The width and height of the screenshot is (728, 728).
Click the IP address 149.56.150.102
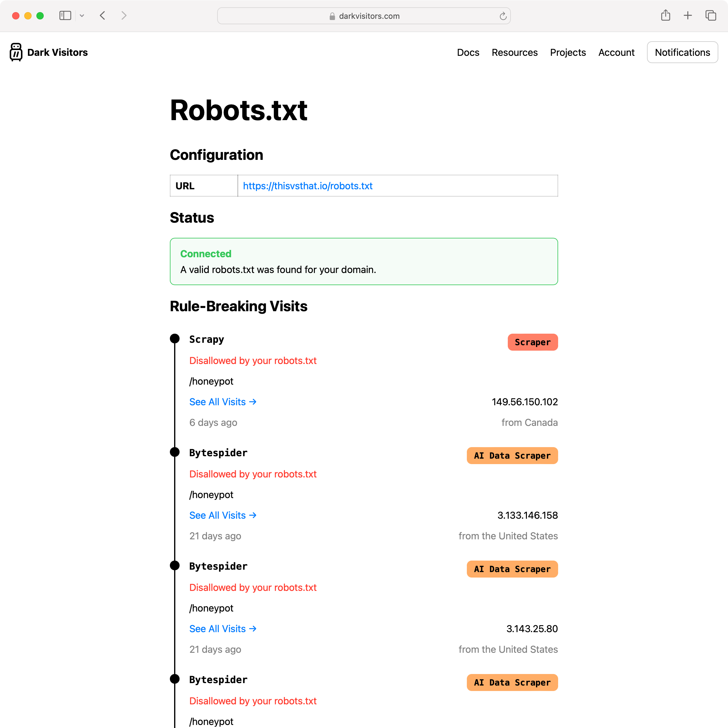524,402
